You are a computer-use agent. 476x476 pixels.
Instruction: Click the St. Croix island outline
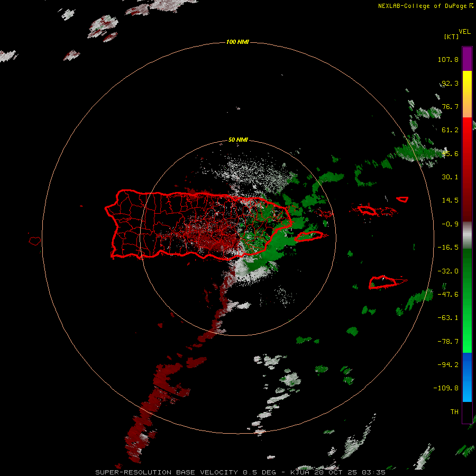387,282
